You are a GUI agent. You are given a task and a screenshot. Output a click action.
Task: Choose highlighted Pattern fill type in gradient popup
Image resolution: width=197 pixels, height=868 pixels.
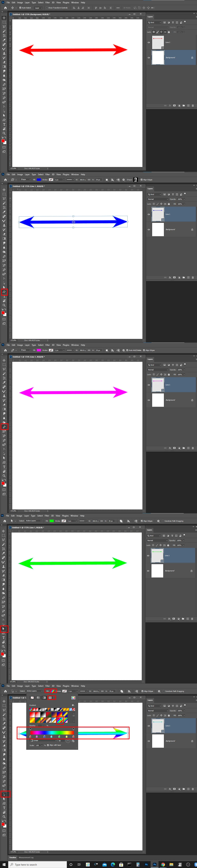pos(50,697)
